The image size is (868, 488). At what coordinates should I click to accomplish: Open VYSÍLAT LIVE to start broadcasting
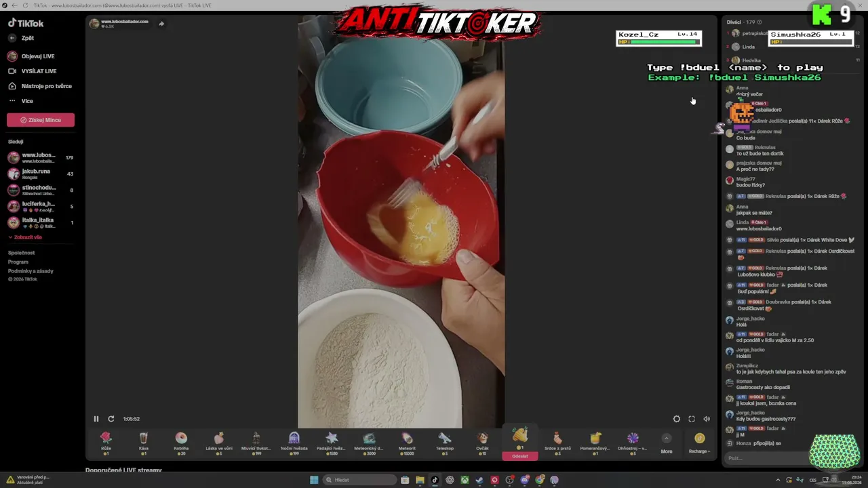32,71
